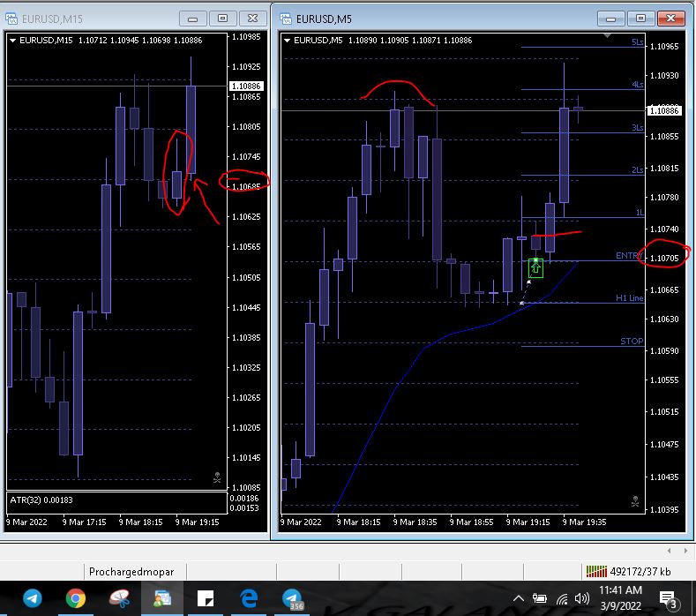Select the STOP line label
This screenshot has width=696, height=616.
tap(632, 341)
